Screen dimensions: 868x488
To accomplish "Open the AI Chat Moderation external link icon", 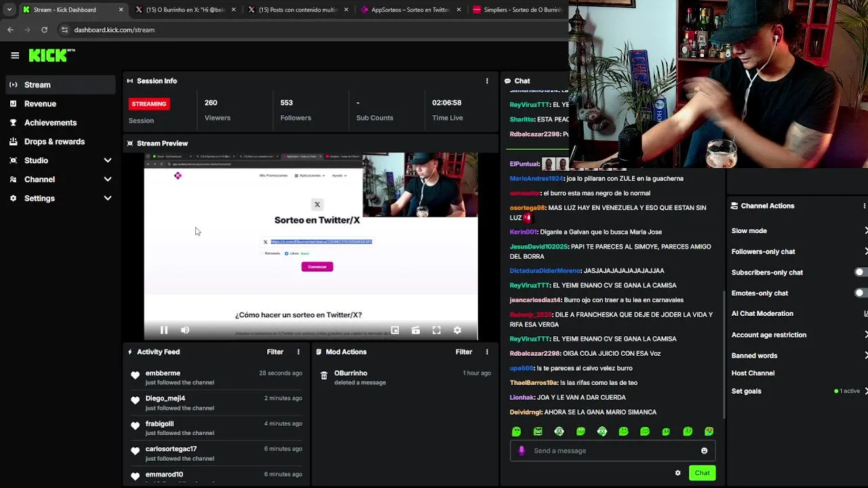I will (x=865, y=314).
